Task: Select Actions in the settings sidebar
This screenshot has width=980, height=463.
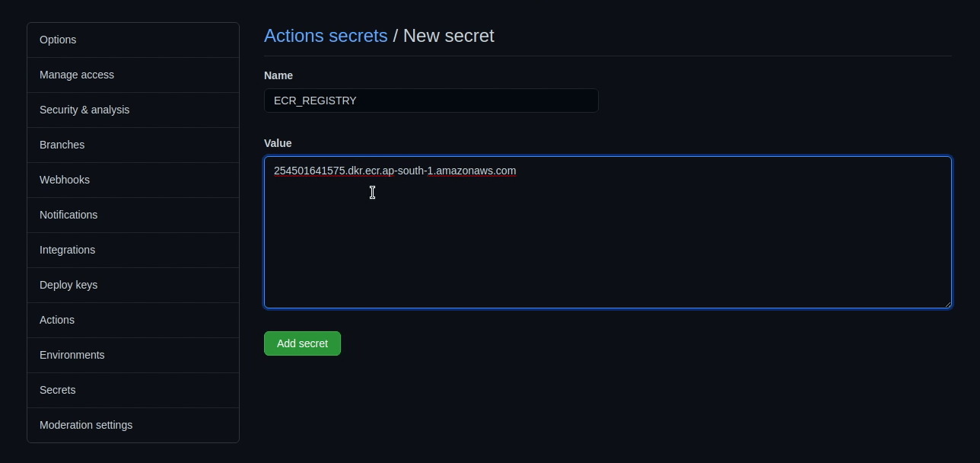Action: point(57,320)
